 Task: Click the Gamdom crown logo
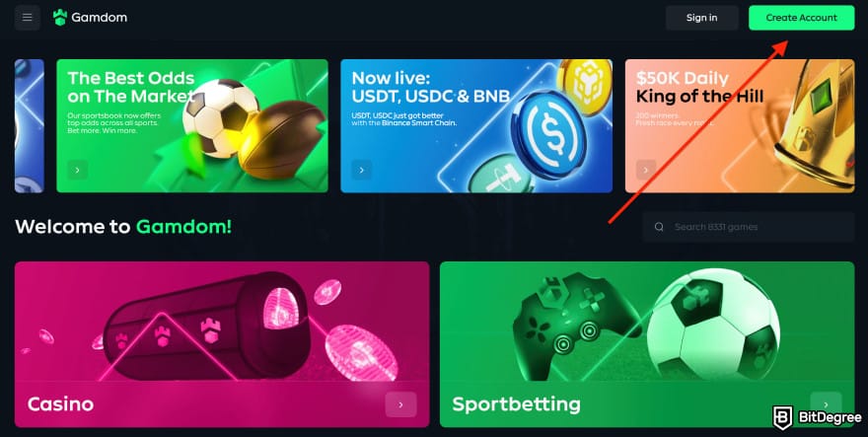(x=60, y=17)
